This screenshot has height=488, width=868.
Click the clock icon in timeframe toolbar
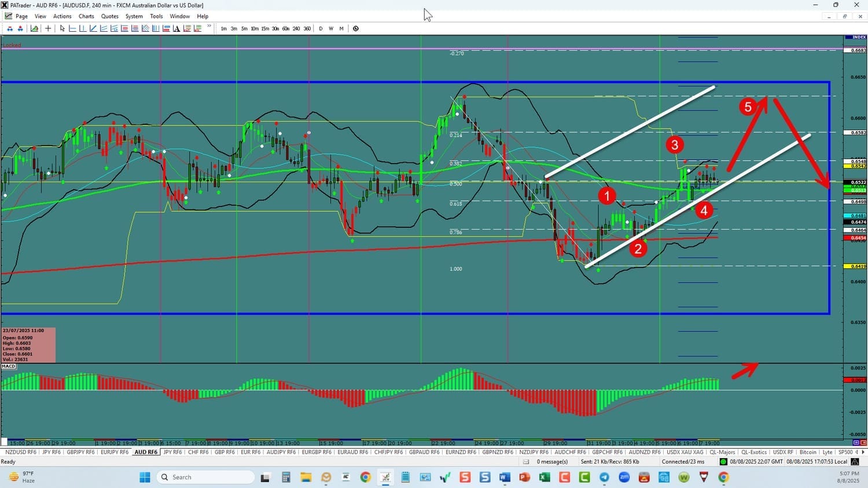click(x=356, y=28)
